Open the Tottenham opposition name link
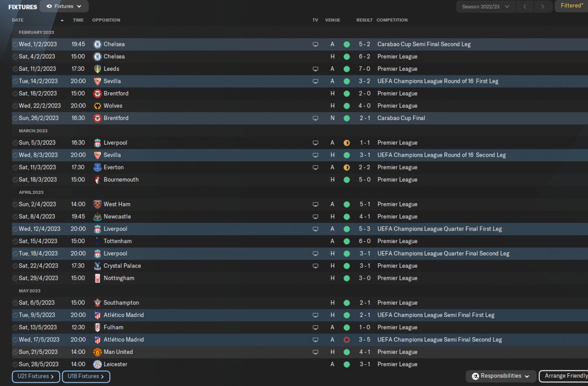 click(118, 241)
